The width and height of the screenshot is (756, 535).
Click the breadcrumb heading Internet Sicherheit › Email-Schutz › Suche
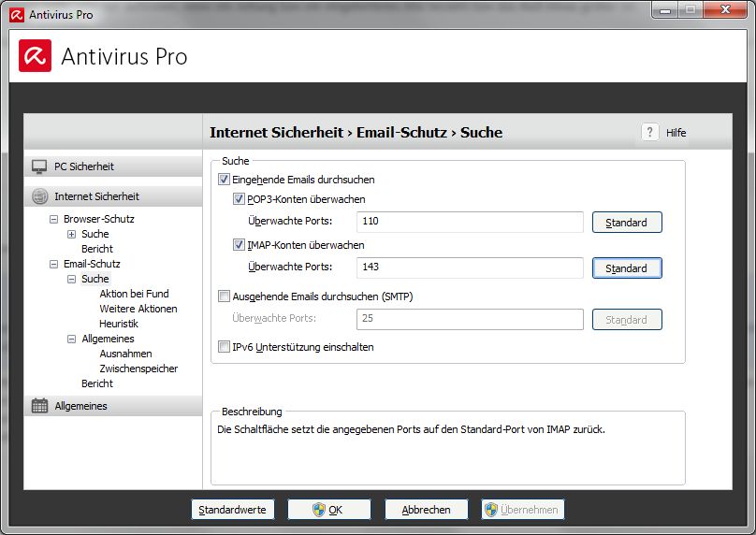coord(356,133)
